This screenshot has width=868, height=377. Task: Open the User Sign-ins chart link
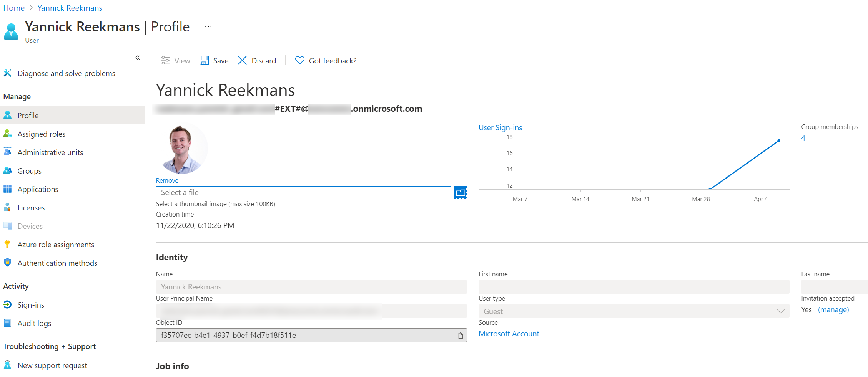[x=500, y=127]
